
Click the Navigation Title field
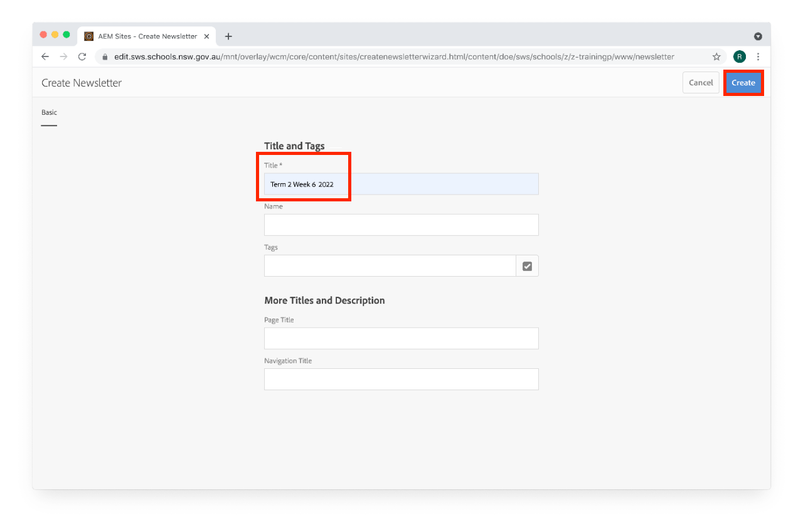coord(401,380)
